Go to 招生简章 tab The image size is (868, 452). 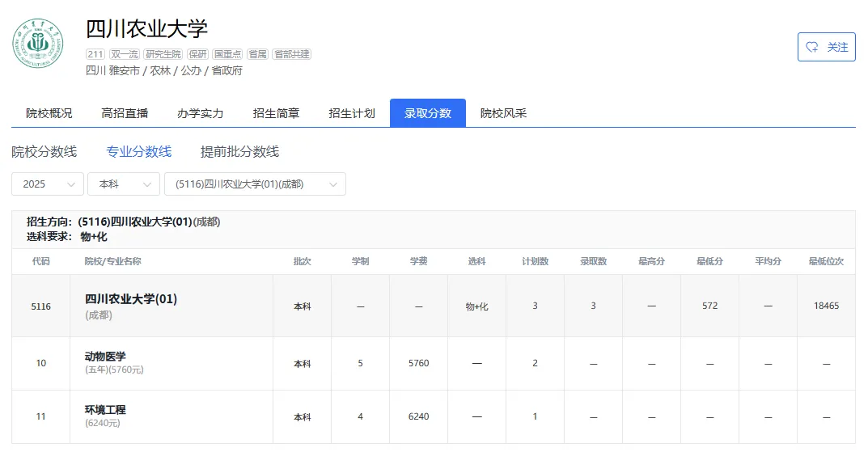[x=276, y=113]
